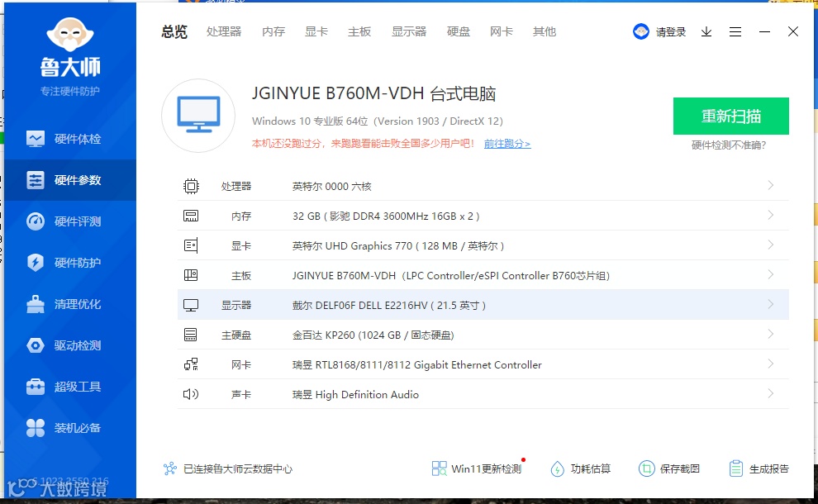Open 驱动检测 in the sidebar
Image resolution: width=818 pixels, height=504 pixels.
(x=70, y=345)
